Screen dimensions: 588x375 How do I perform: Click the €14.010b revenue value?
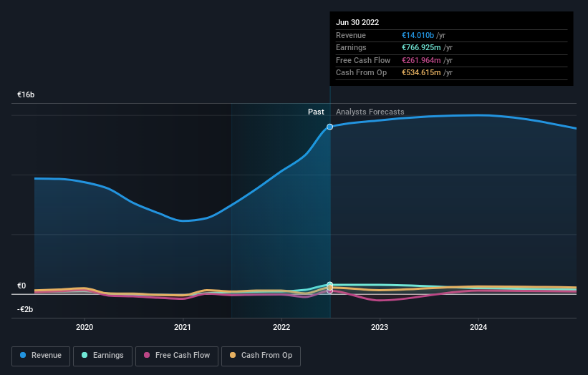[418, 35]
